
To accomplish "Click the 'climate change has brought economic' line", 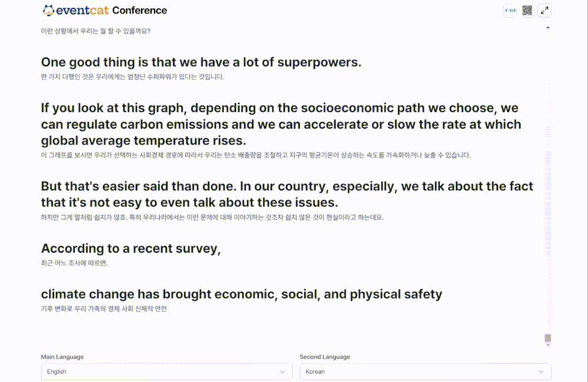I will click(242, 294).
